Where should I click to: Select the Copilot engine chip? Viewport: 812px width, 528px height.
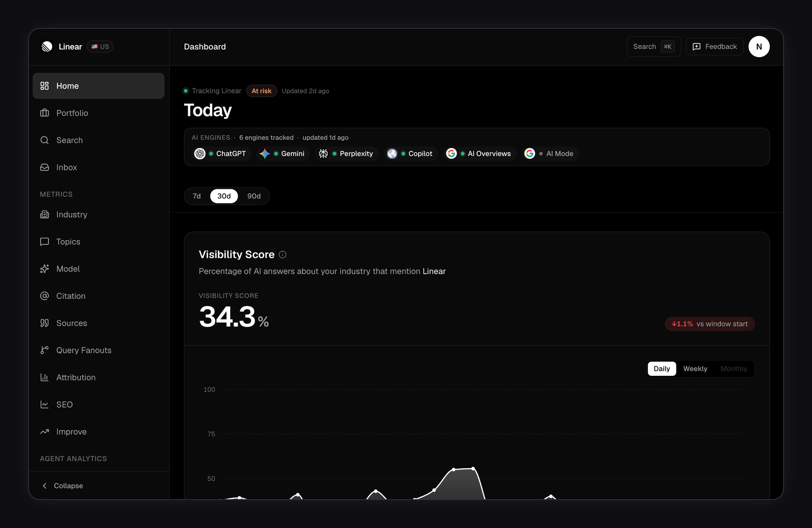(411, 153)
